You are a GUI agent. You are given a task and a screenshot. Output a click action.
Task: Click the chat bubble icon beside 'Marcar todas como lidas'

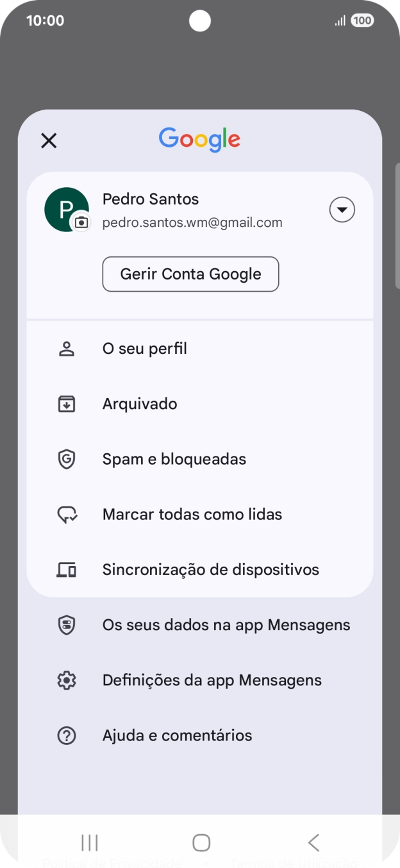tap(67, 513)
